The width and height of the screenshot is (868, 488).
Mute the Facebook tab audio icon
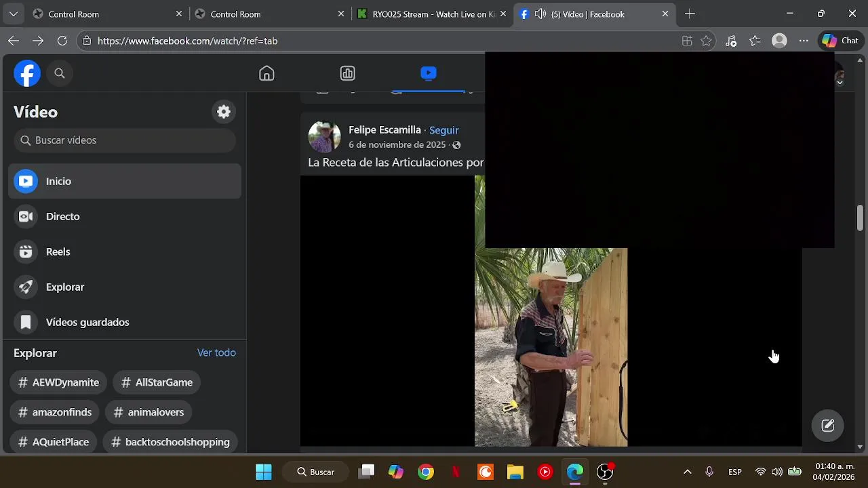pos(540,14)
